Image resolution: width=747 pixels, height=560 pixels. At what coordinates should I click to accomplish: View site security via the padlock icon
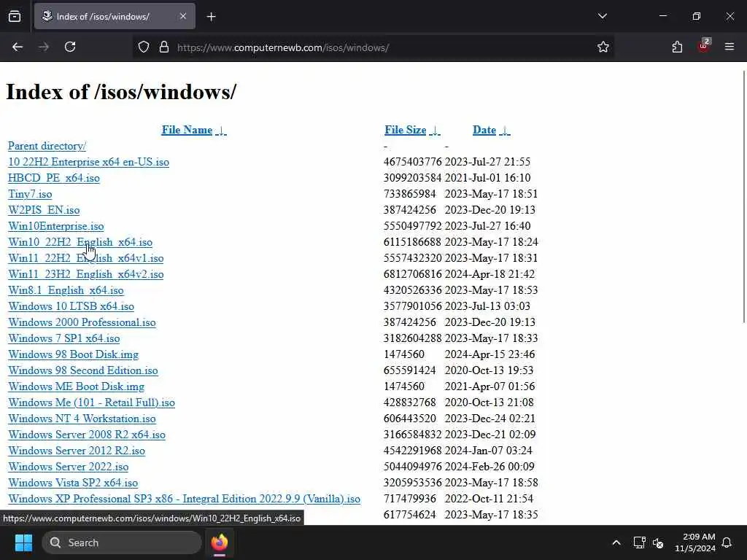164,47
